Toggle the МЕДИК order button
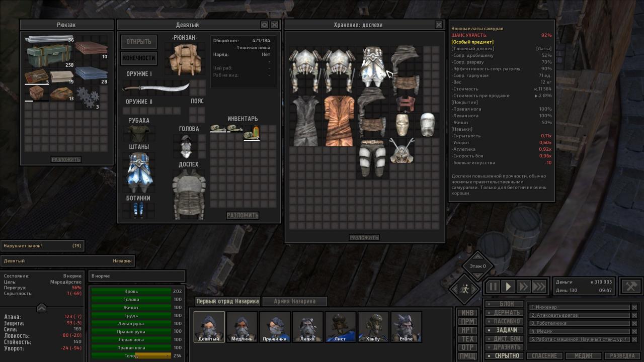 click(x=583, y=356)
